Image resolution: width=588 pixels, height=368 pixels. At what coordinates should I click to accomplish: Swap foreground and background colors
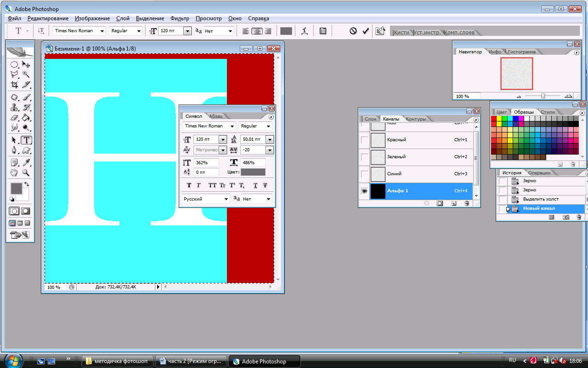27,184
